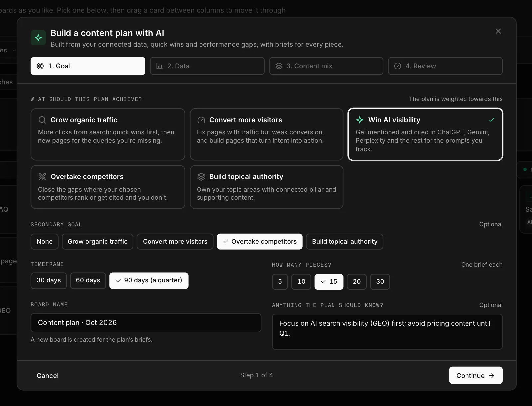Set number of pieces to 5
The width and height of the screenshot is (532, 406).
pyautogui.click(x=280, y=282)
